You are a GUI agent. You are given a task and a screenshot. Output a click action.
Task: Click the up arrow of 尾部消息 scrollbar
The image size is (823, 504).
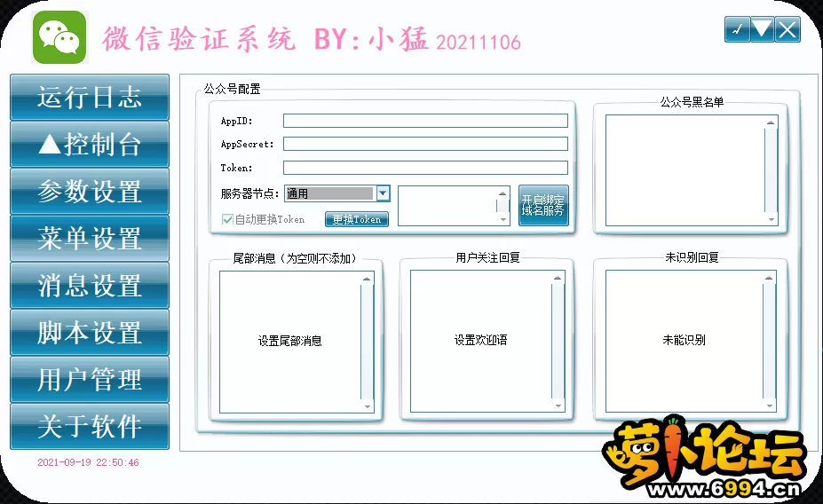coord(367,279)
